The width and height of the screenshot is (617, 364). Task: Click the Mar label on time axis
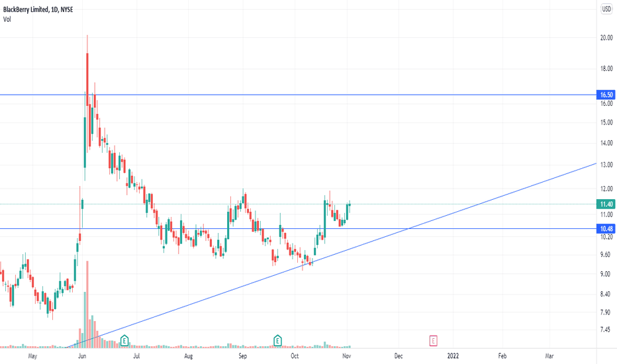549,356
